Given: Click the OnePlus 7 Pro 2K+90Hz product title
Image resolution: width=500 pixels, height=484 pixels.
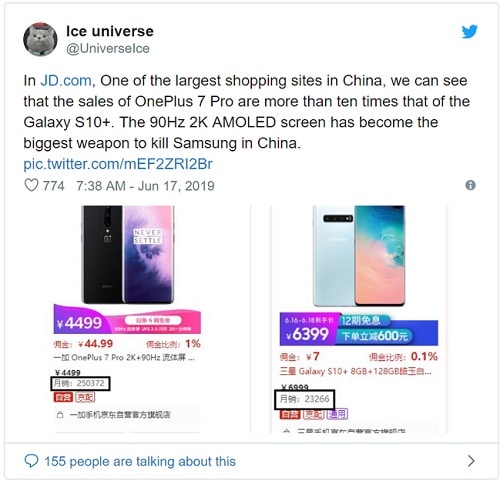Looking at the screenshot, I should [124, 358].
